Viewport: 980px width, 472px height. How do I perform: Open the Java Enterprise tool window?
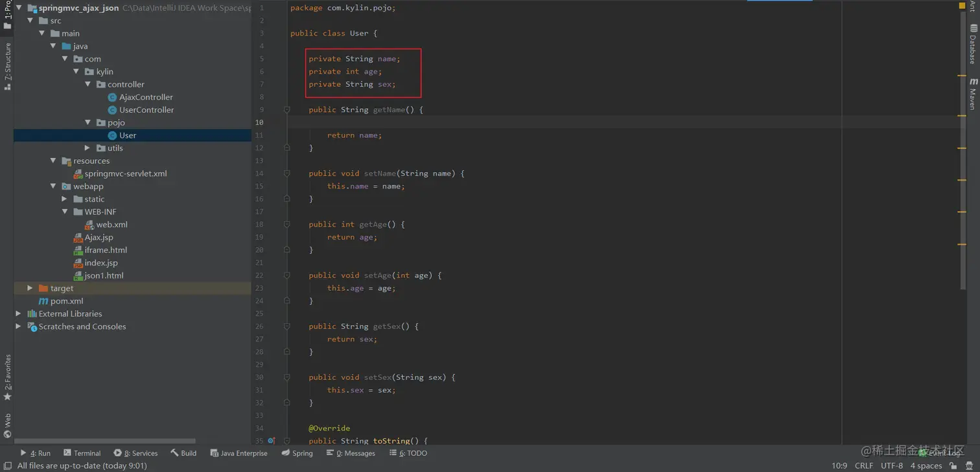[239, 453]
